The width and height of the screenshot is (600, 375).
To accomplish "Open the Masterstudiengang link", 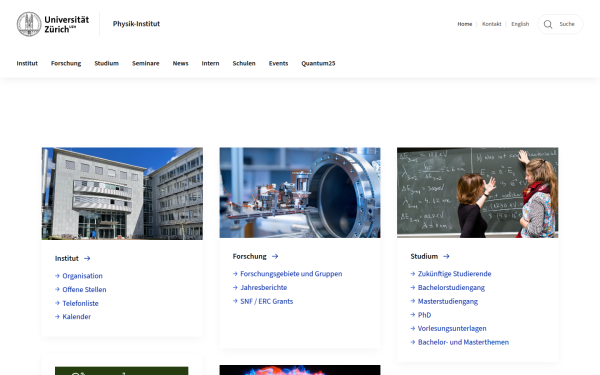I will (448, 302).
